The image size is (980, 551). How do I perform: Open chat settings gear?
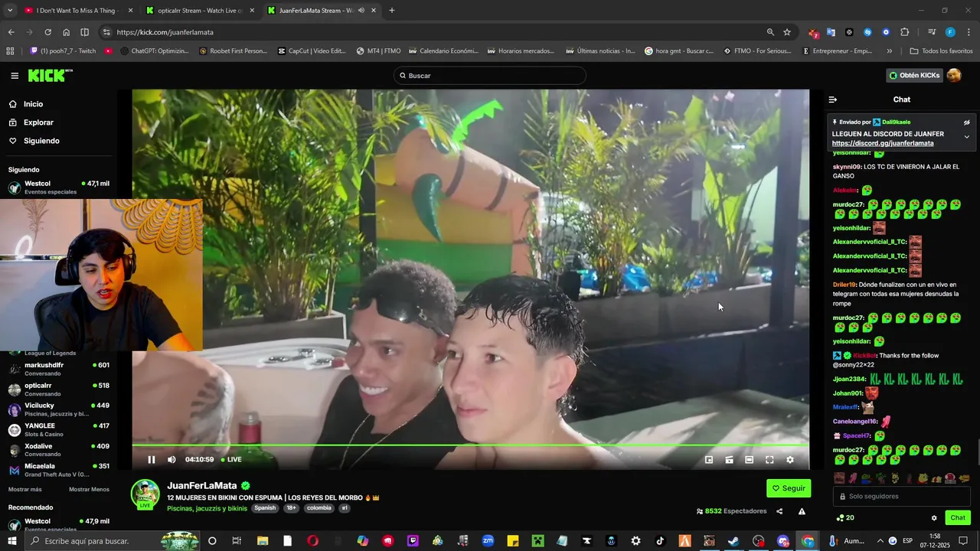pyautogui.click(x=934, y=518)
